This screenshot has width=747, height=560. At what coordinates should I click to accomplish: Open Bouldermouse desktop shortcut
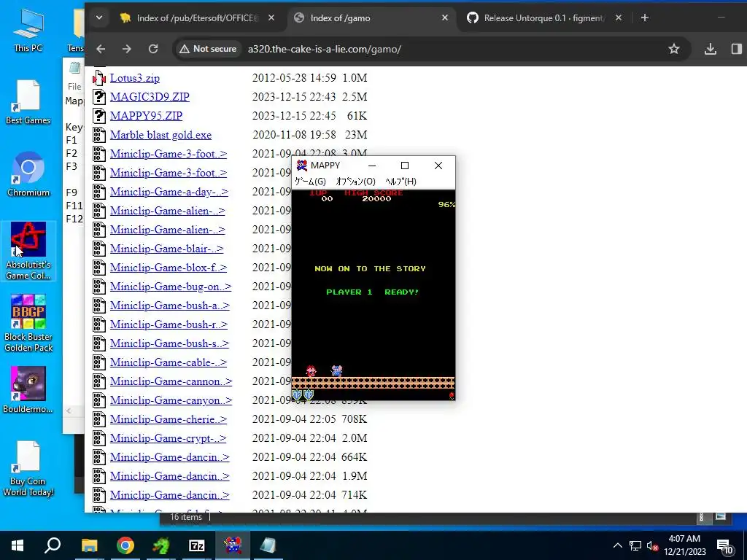pyautogui.click(x=28, y=389)
